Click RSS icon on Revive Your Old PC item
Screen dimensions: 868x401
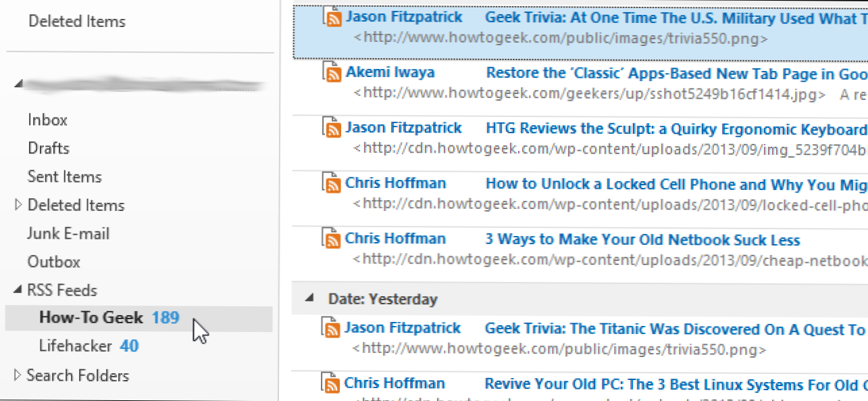point(332,383)
